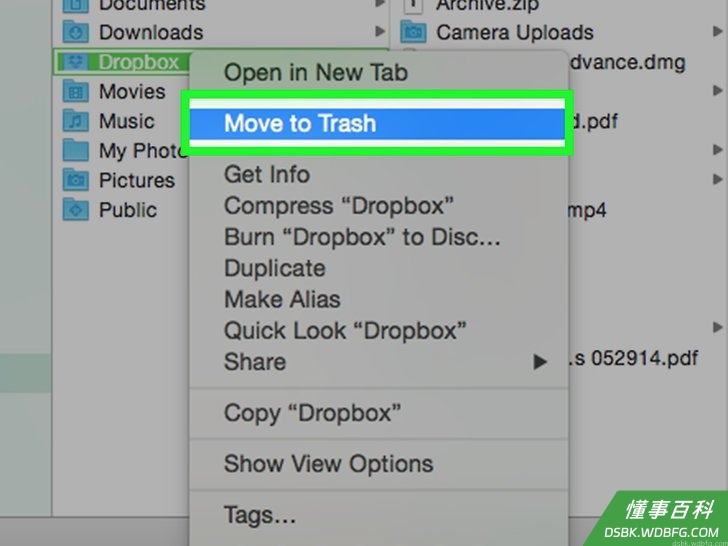
Task: Select Show View Options
Action: (x=378, y=463)
